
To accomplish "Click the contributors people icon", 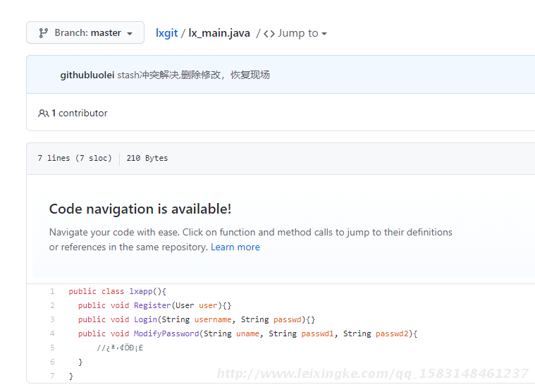I will (43, 114).
